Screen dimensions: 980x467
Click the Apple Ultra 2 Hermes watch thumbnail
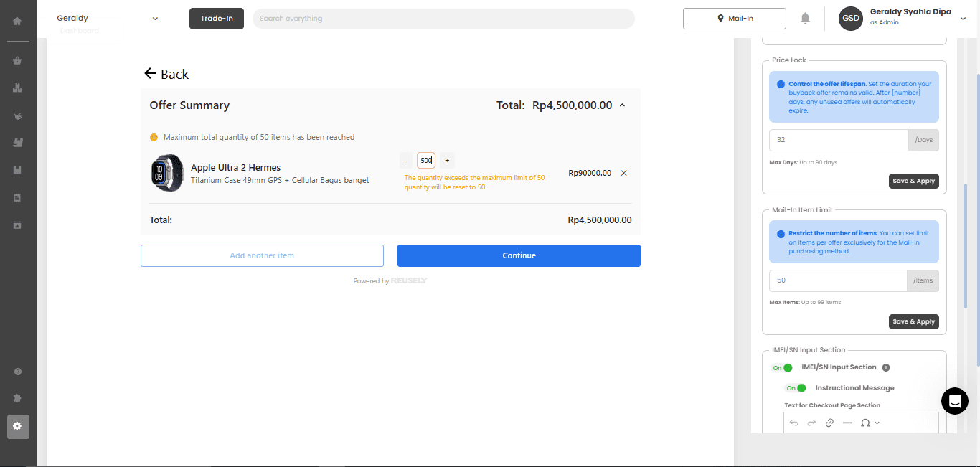pyautogui.click(x=167, y=173)
